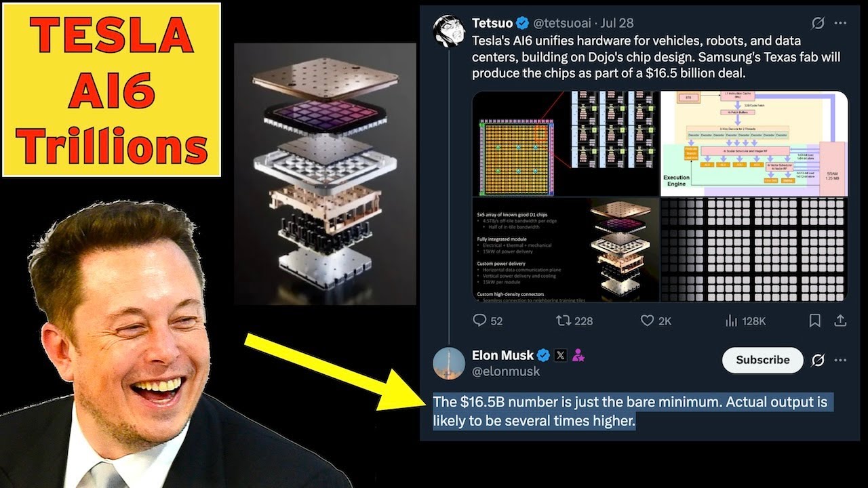Open Tetsuo's profile avatar
Image resolution: width=868 pixels, height=488 pixels.
448,31
